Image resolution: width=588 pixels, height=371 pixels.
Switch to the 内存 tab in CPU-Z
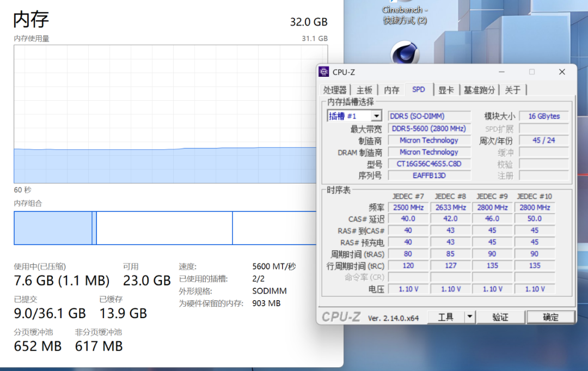(391, 90)
